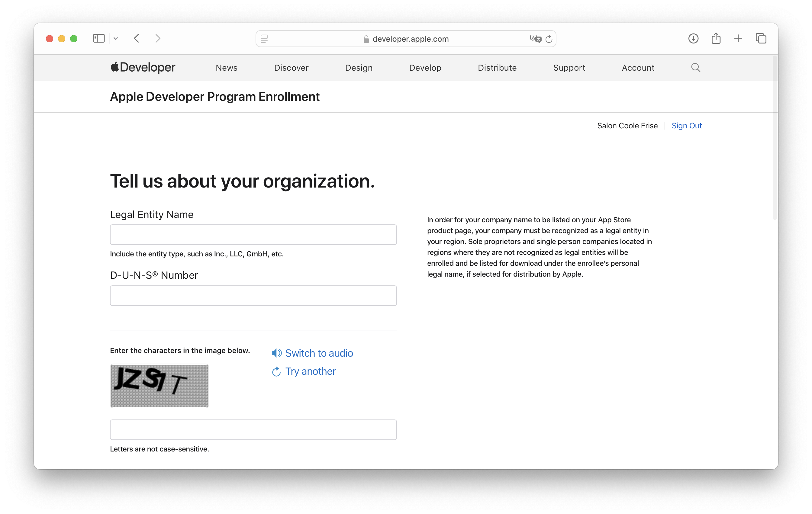Click the translate icon in the address bar
Viewport: 812px width, 514px height.
click(535, 39)
